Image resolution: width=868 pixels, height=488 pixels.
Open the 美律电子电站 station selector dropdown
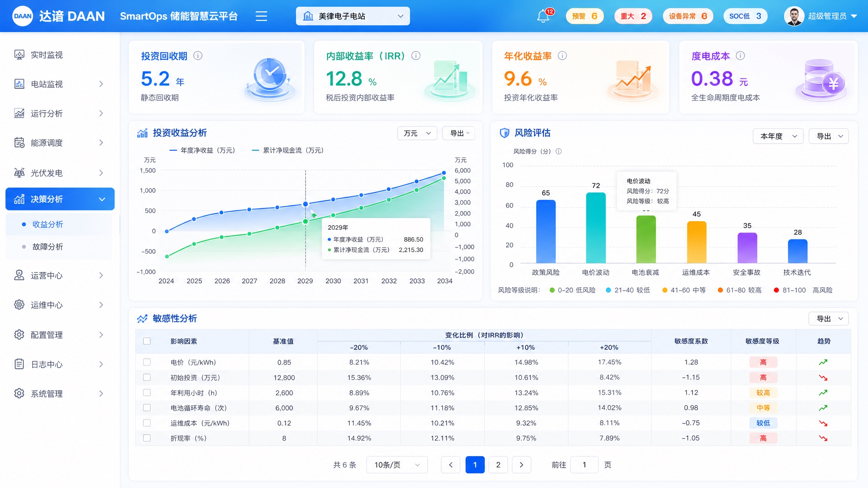coord(353,16)
